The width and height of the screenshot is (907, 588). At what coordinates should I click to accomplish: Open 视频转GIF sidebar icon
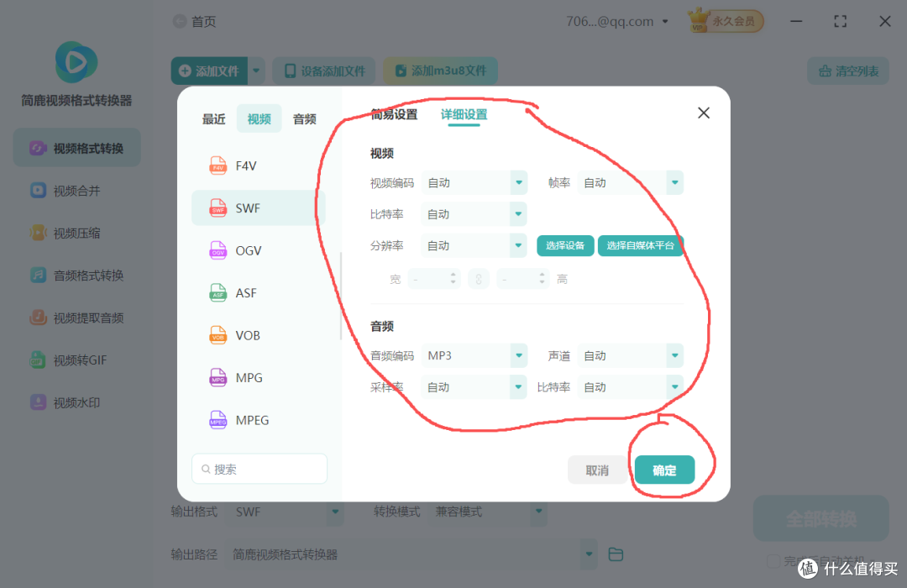(38, 360)
